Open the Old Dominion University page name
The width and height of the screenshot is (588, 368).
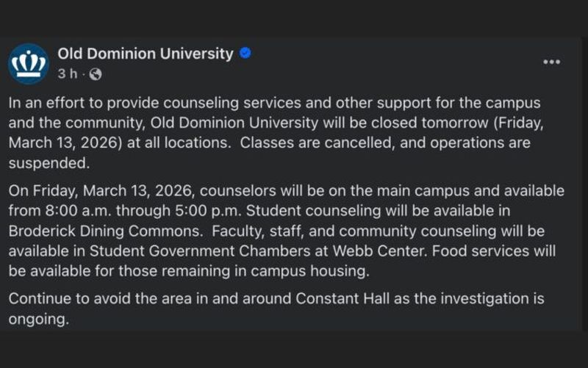[x=145, y=53]
